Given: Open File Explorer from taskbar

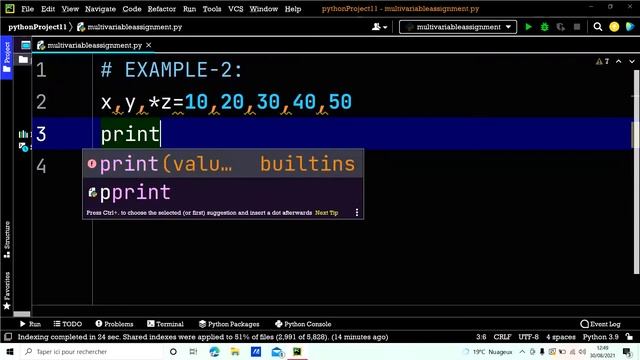Looking at the screenshot, I should pos(235,351).
